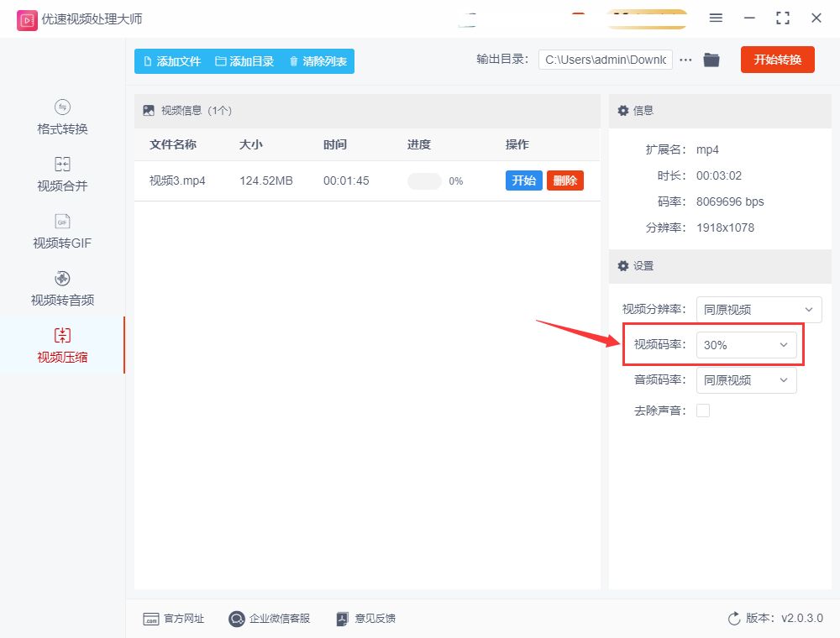Screen dimensions: 840x638
Task: Switch to 视频合并 tab label
Action: point(62,186)
